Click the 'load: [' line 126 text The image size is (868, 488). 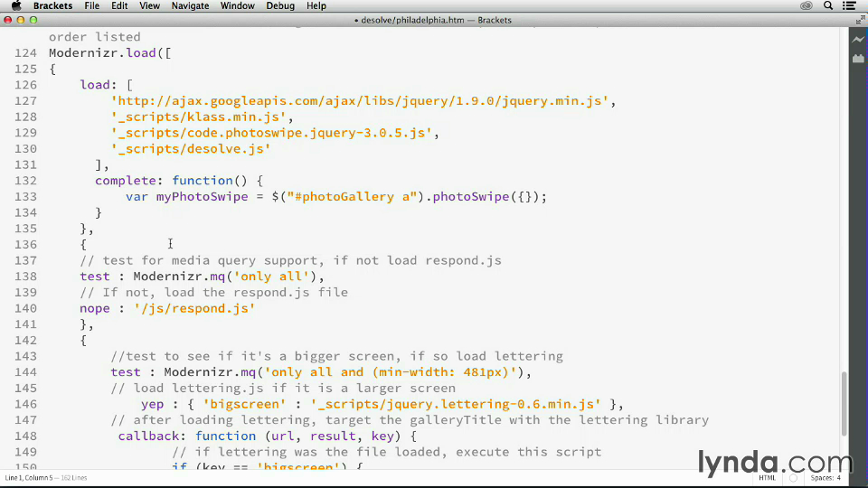[x=107, y=85]
